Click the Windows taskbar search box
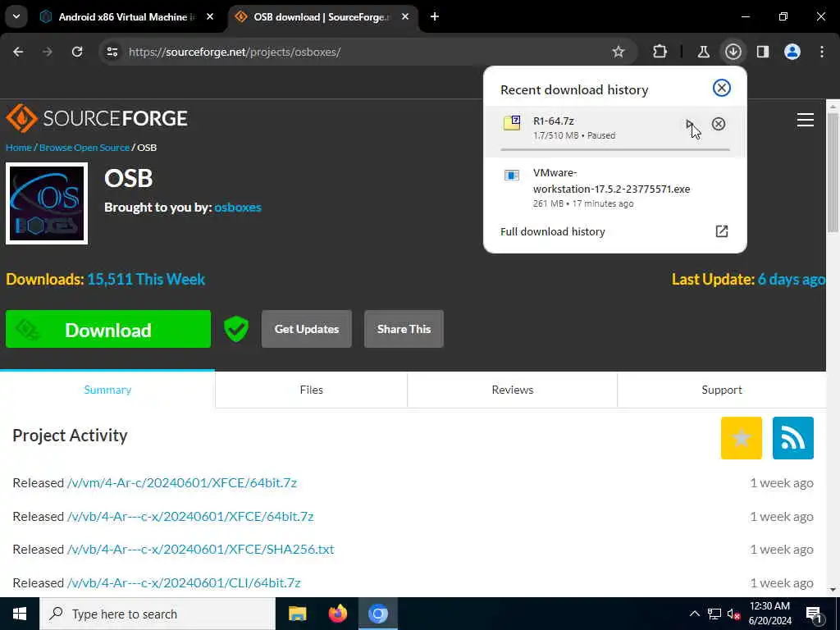Image resolution: width=840 pixels, height=630 pixels. tap(157, 614)
